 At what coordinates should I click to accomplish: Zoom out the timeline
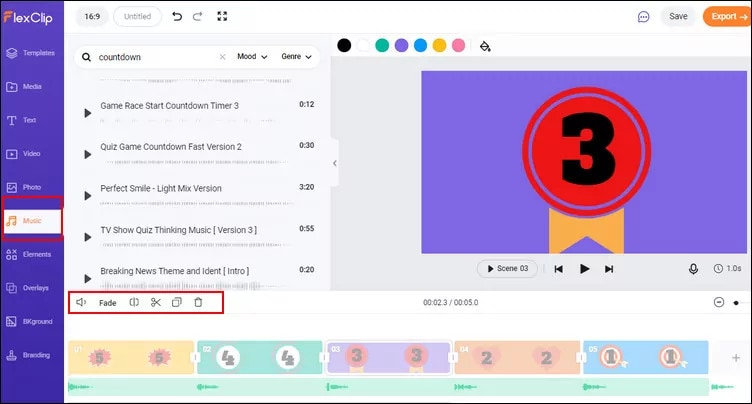718,302
